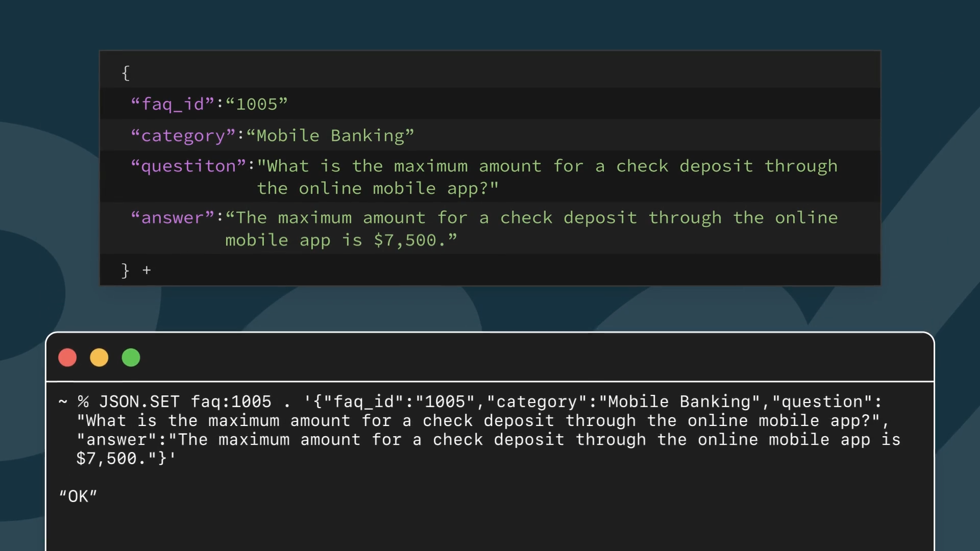Viewport: 980px width, 551px height.
Task: Click the green maximize window dot
Action: (131, 358)
